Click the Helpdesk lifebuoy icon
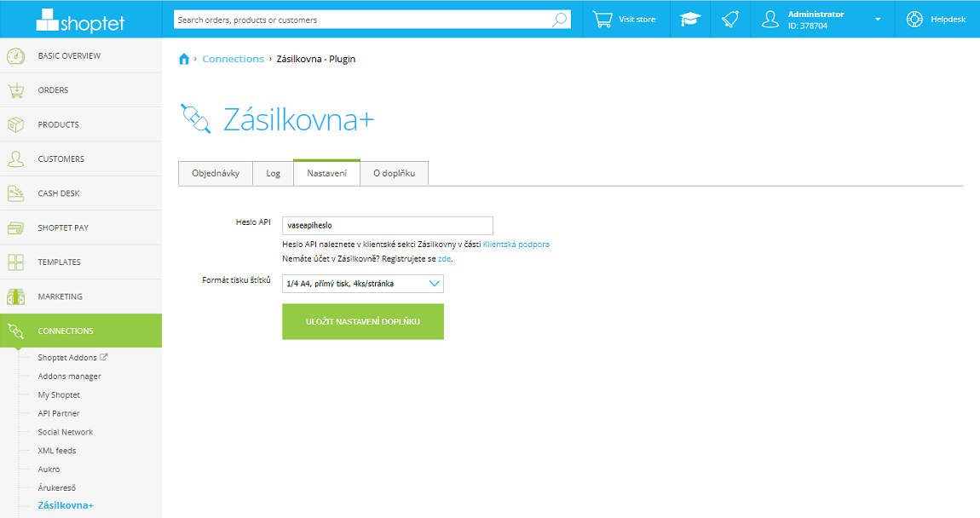Viewport: 980px width, 518px height. (x=914, y=20)
